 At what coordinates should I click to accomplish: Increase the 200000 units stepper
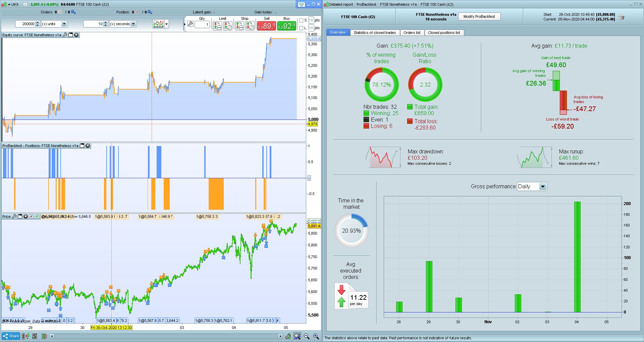click(x=38, y=22)
